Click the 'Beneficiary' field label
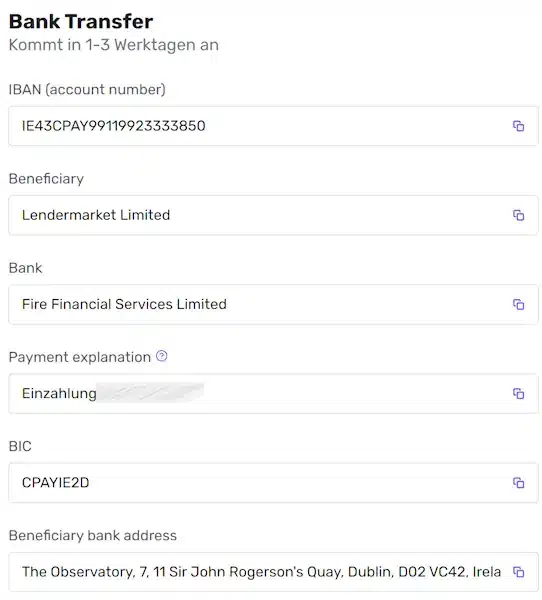The image size is (542, 600). 46,179
